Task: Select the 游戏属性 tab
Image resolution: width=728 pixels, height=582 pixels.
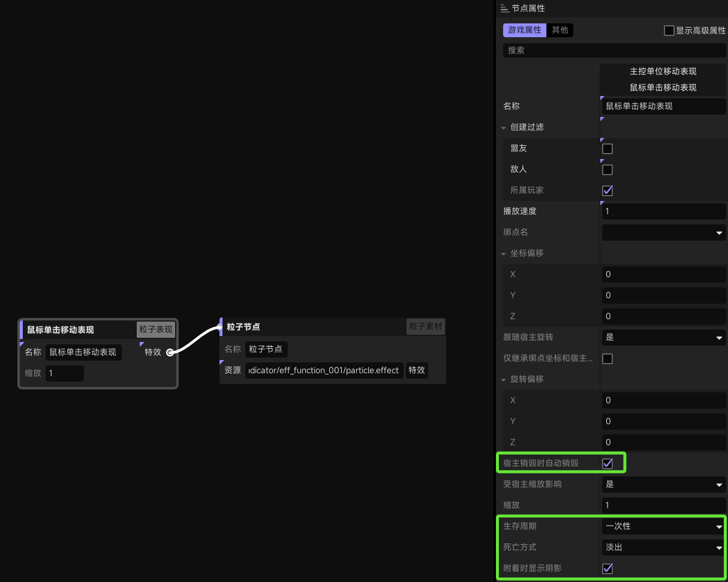Action: (525, 30)
